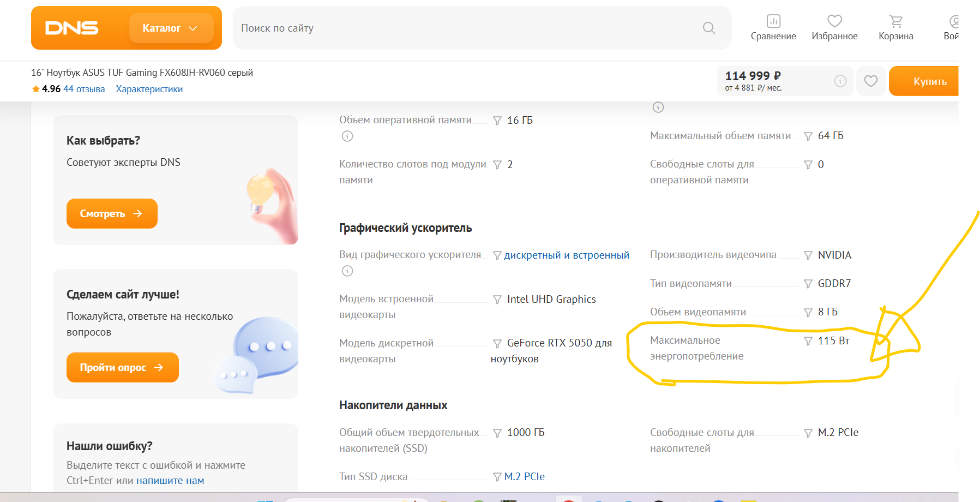Click the Общий объем твердотельных накопителей label
The height and width of the screenshot is (502, 980).
pos(409,440)
